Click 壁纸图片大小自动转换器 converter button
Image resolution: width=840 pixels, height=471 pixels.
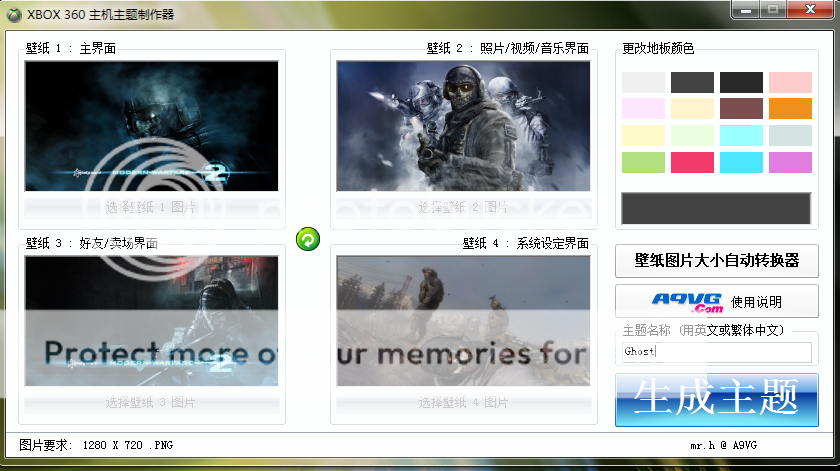tap(716, 260)
